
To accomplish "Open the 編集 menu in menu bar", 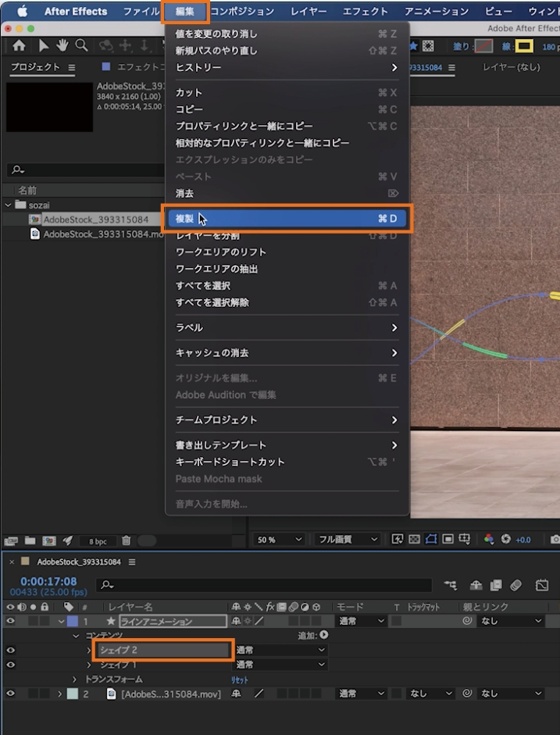I will click(x=184, y=11).
